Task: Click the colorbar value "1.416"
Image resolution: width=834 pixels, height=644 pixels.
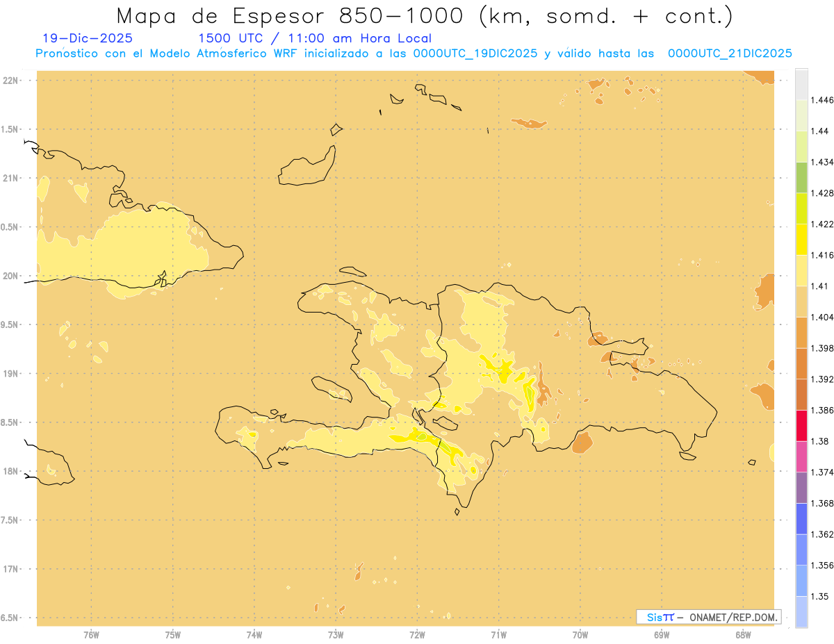Action: pyautogui.click(x=824, y=255)
